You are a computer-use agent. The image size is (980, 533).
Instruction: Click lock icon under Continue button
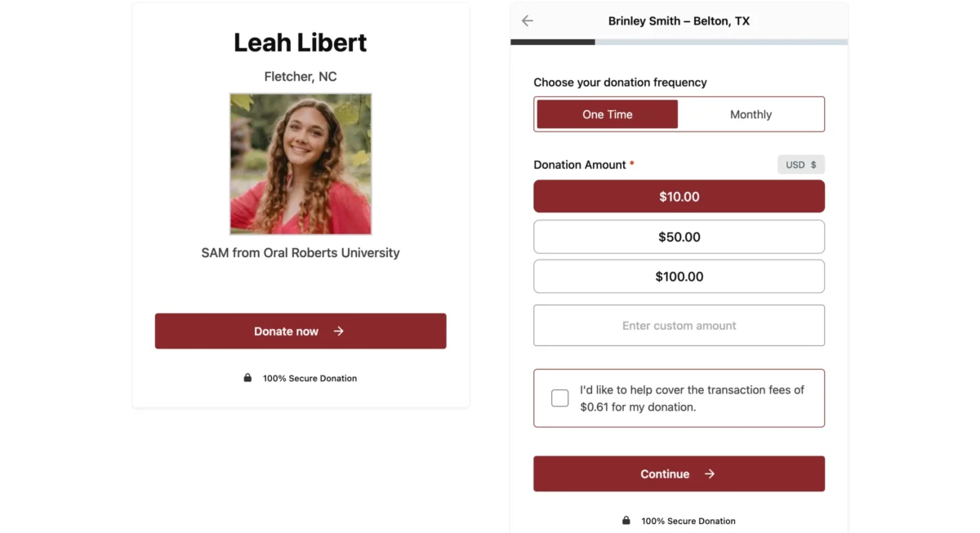626,521
